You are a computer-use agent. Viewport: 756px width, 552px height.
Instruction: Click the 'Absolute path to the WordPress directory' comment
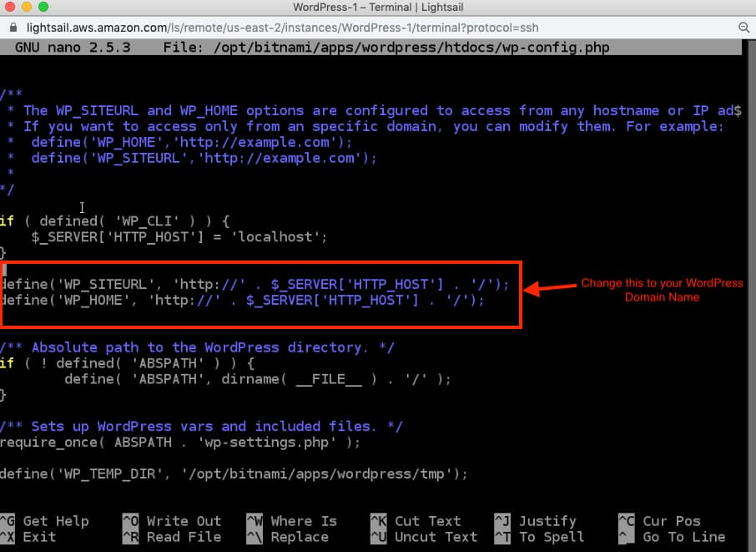point(197,347)
